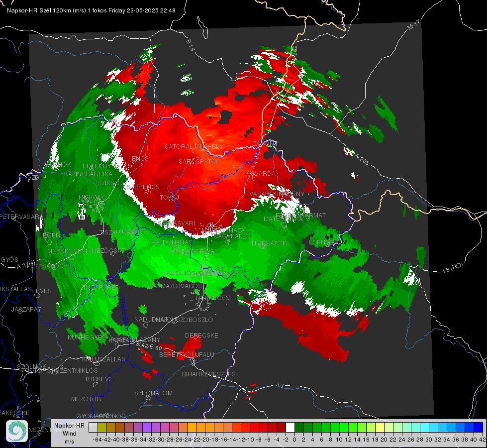The width and height of the screenshot is (487, 448).
Task: Click the EDELÉNY town label
Action: click(97, 166)
